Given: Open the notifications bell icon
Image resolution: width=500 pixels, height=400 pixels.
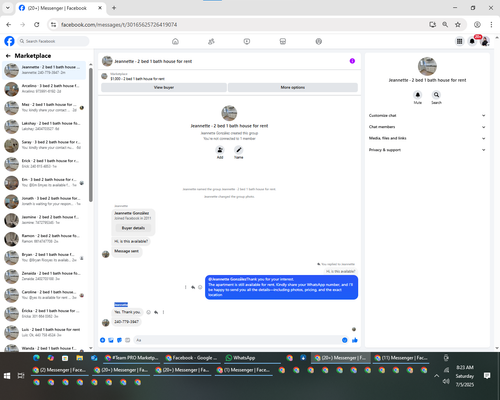Looking at the screenshot, I should [472, 41].
